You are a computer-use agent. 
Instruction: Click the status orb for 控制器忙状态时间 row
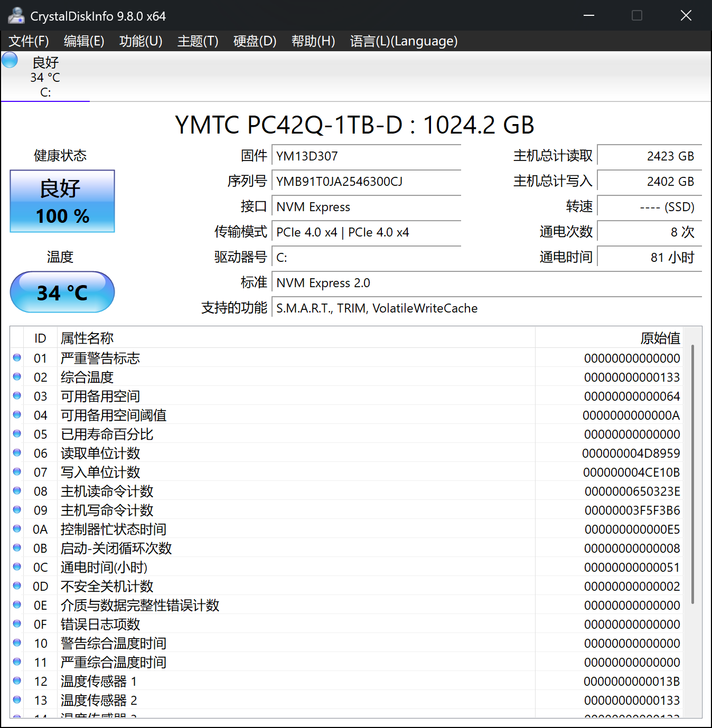pyautogui.click(x=17, y=528)
